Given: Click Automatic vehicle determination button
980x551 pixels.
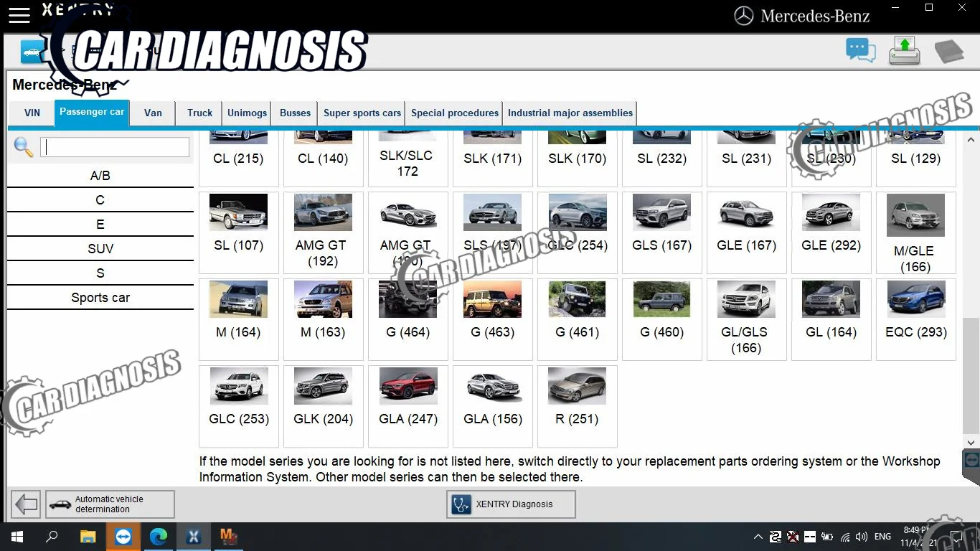Looking at the screenshot, I should [110, 504].
